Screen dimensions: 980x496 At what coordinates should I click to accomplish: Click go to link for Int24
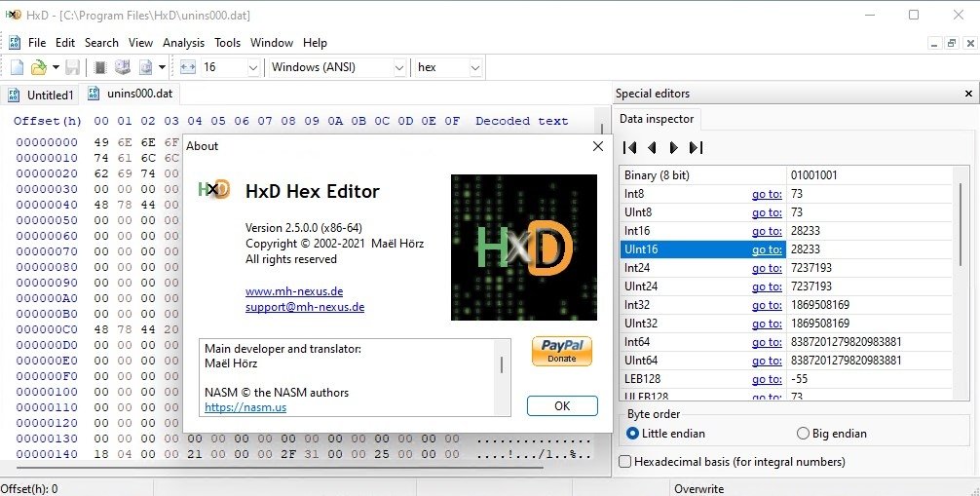(767, 268)
